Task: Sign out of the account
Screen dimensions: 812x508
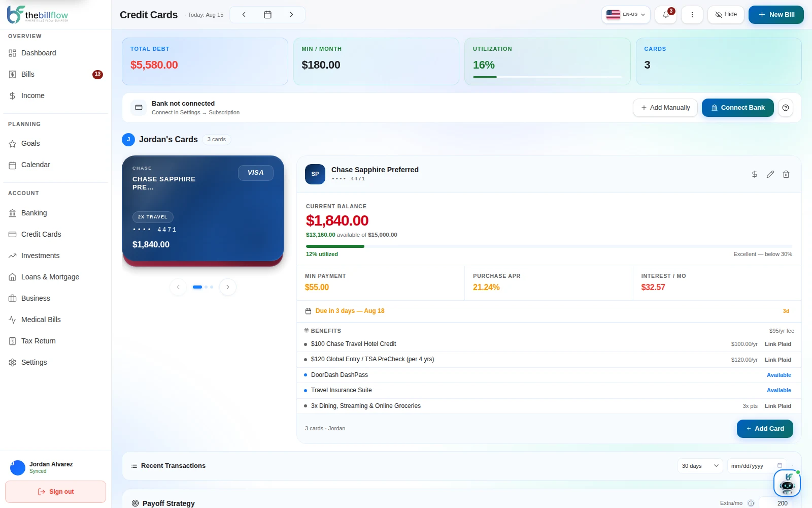Action: 55,492
